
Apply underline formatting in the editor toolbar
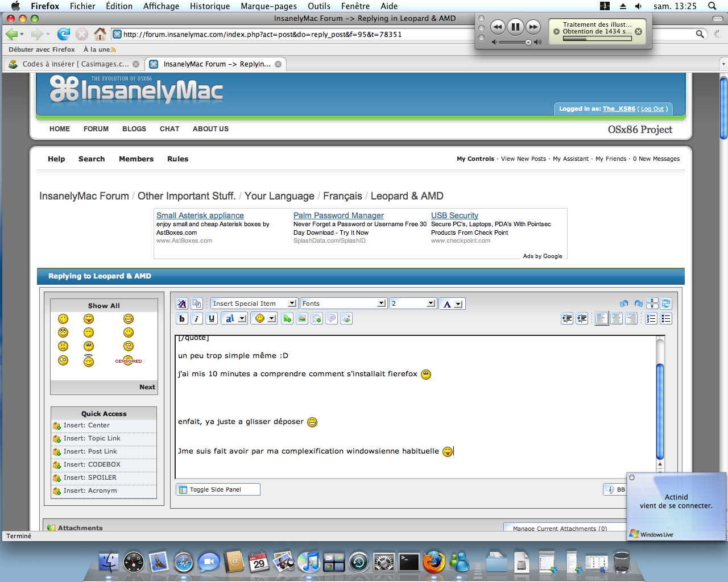pyautogui.click(x=212, y=318)
